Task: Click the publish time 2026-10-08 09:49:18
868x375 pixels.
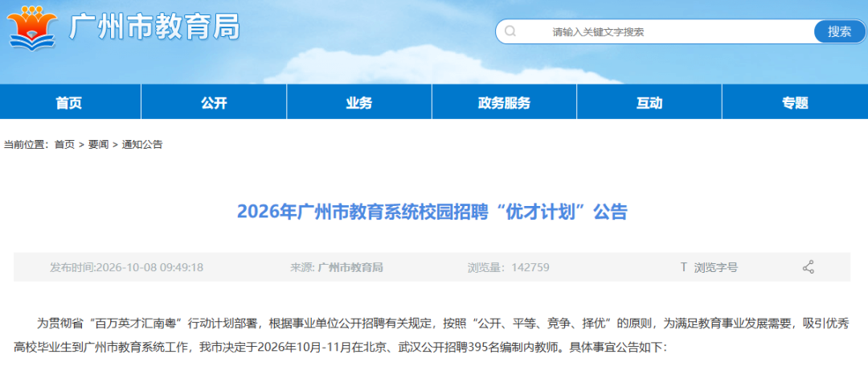Action: [x=149, y=267]
